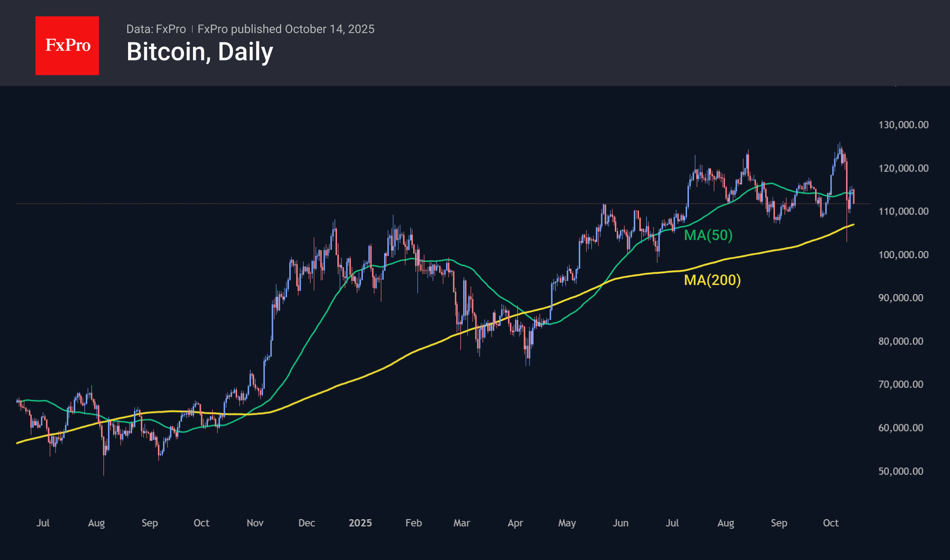Select the Jan 2025 label on the axis
The image size is (950, 560).
pyautogui.click(x=361, y=523)
